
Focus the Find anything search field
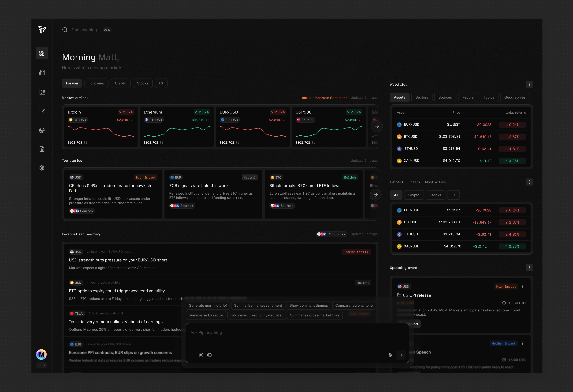(x=84, y=30)
